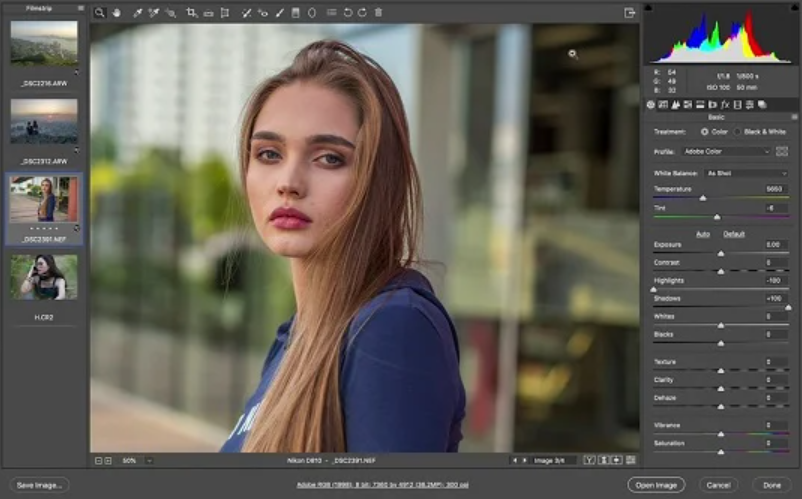The height and width of the screenshot is (499, 802).
Task: Open the Profile dropdown showing Adobe Color
Action: (726, 151)
